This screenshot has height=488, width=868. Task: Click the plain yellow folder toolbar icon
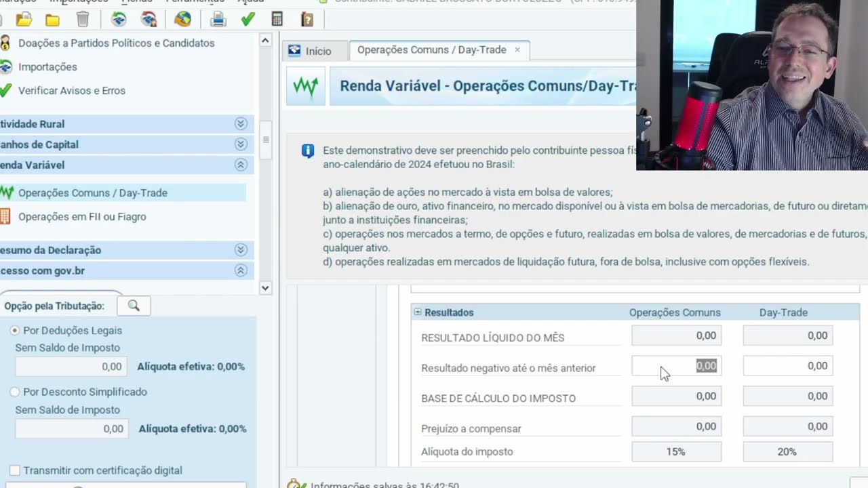tap(52, 20)
